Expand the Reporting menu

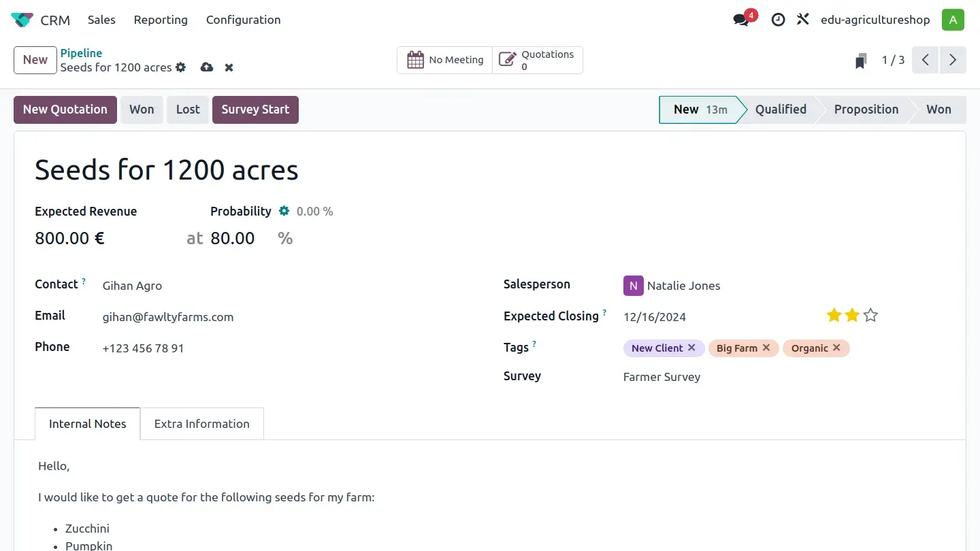coord(161,20)
